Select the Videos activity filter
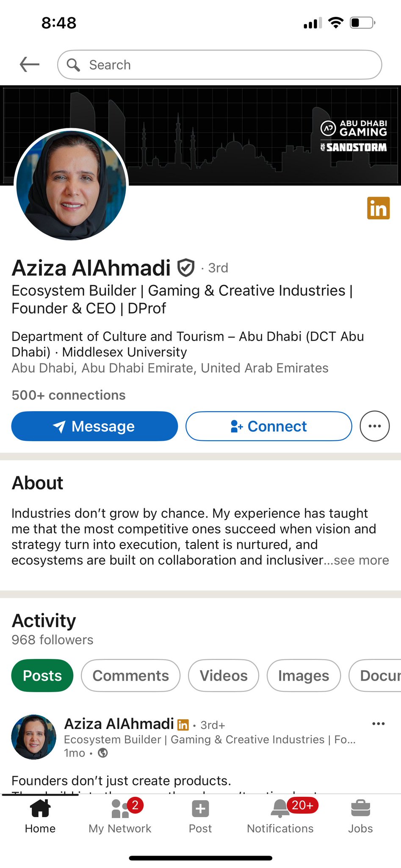Viewport: 401px width, 868px height. [224, 676]
